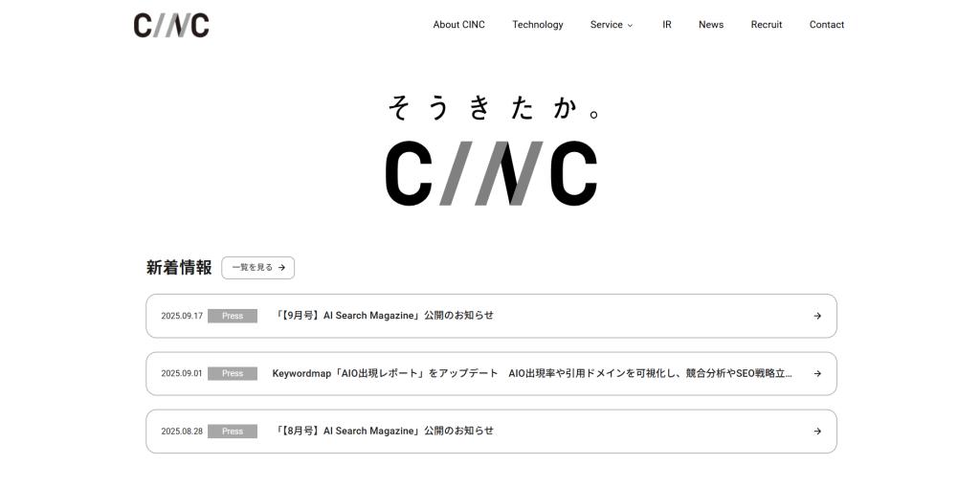The width and height of the screenshot is (980, 487).
Task: Open the 【8月号】AI Search Magazine announcement
Action: [x=384, y=432]
